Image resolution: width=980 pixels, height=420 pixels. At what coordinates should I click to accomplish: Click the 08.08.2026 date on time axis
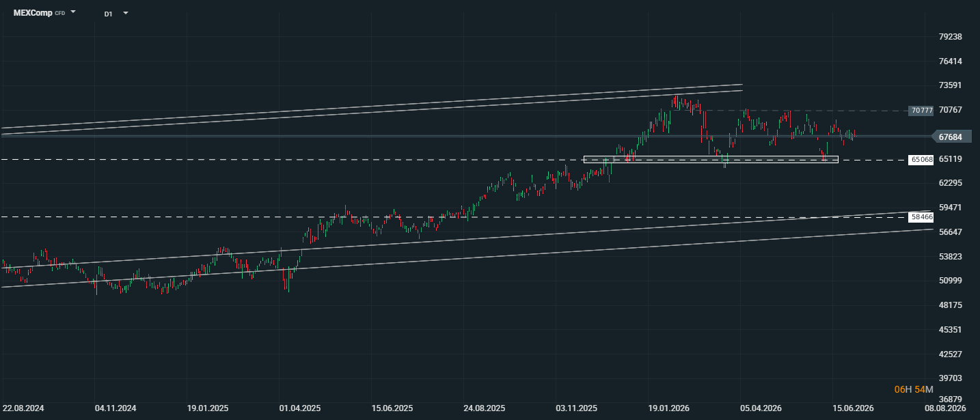[945, 408]
